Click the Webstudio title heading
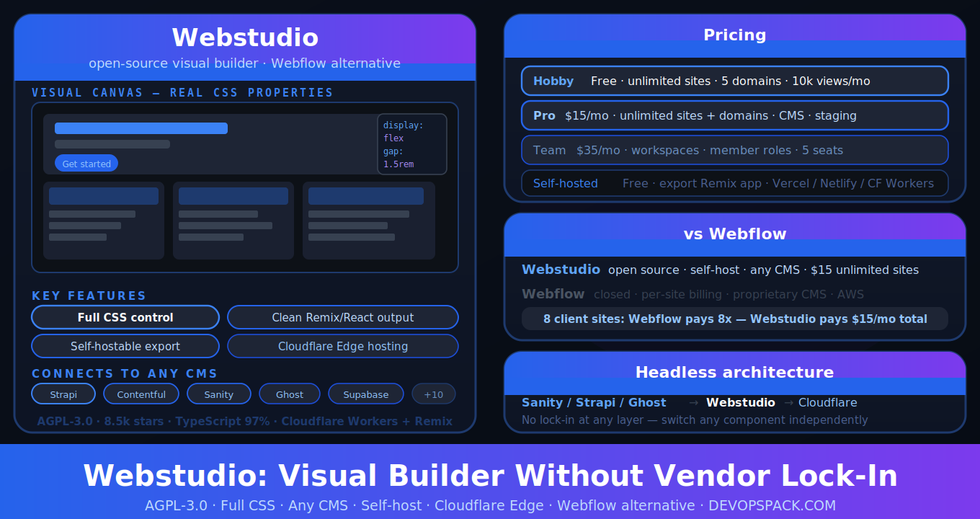 (245, 37)
